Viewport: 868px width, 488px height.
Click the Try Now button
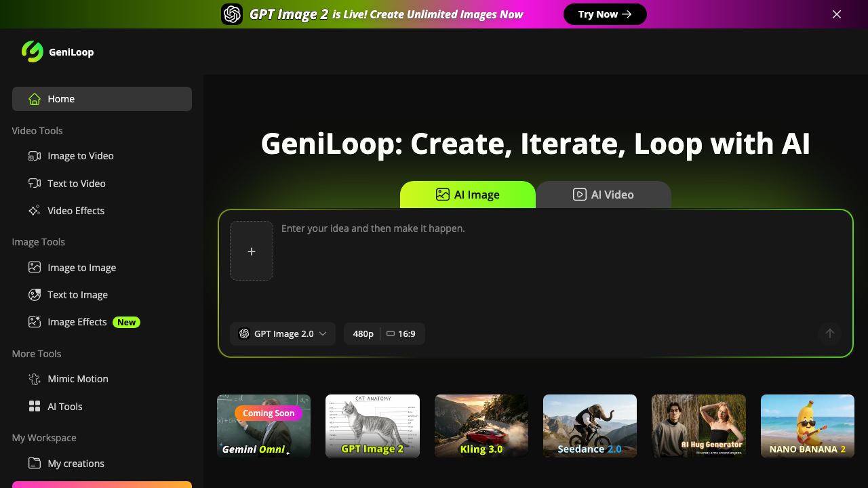pyautogui.click(x=605, y=14)
